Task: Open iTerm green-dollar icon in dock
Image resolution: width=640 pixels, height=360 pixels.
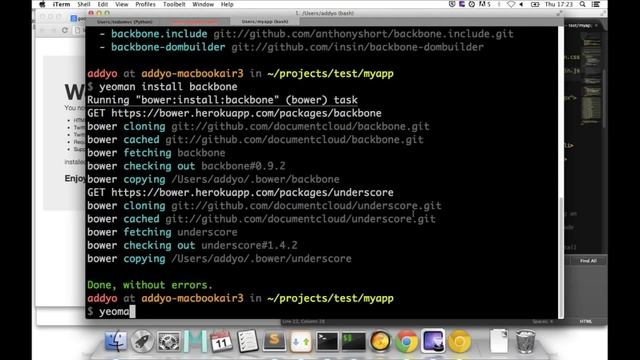Action: (x=353, y=341)
